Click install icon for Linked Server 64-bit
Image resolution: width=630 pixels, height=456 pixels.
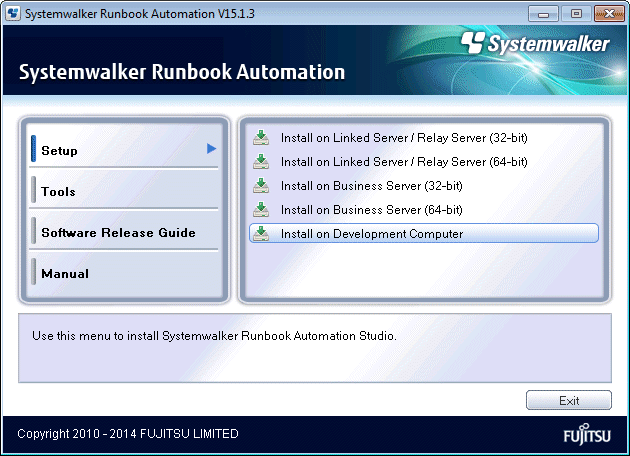[x=261, y=162]
